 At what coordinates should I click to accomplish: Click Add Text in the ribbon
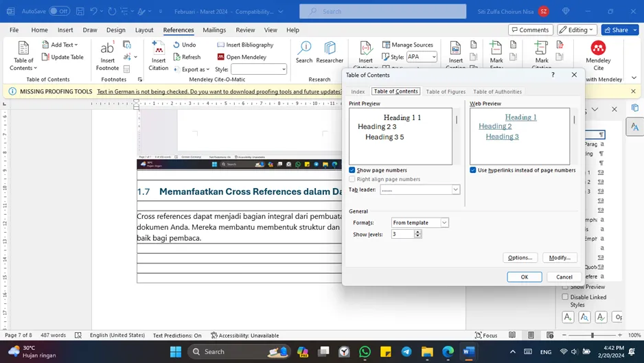point(60,45)
